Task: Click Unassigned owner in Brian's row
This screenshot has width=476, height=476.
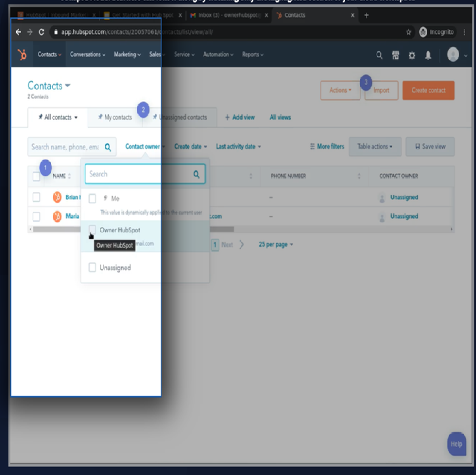Action: (x=404, y=197)
